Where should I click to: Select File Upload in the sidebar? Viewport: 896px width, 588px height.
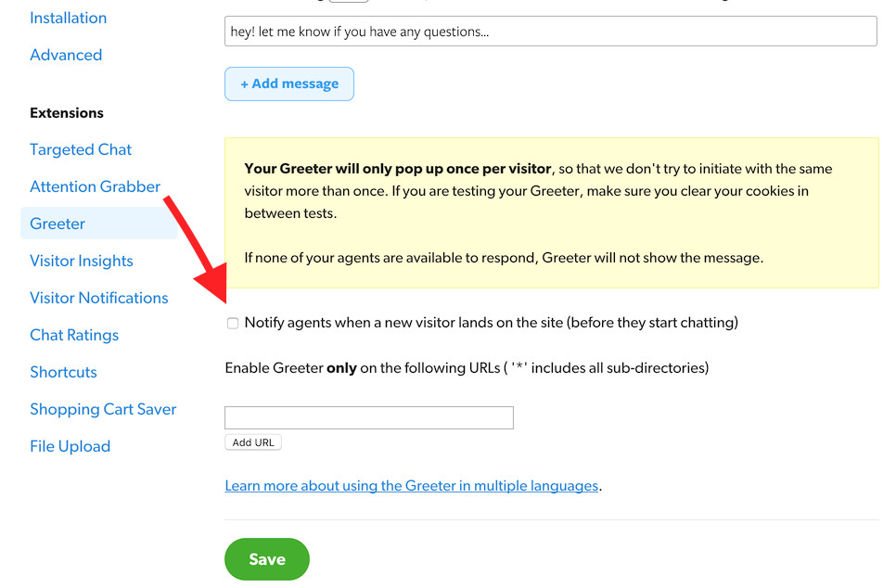(70, 446)
